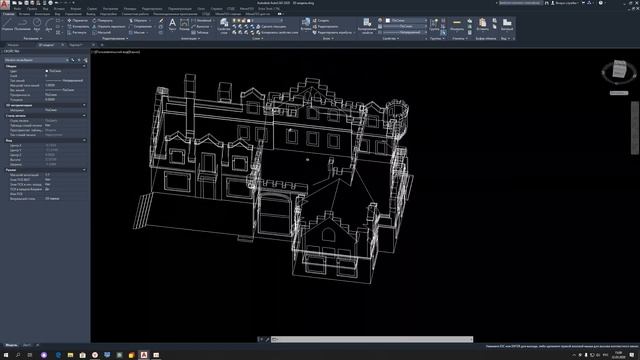Collapse the Вид section in Properties palette
The height and width of the screenshot is (360, 640).
84,140
